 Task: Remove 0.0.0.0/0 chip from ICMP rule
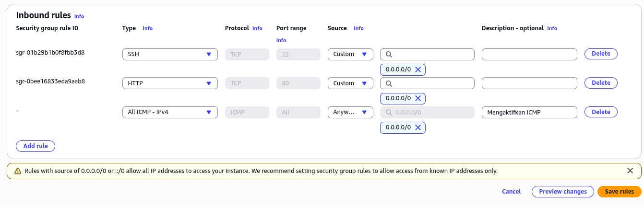click(x=417, y=127)
